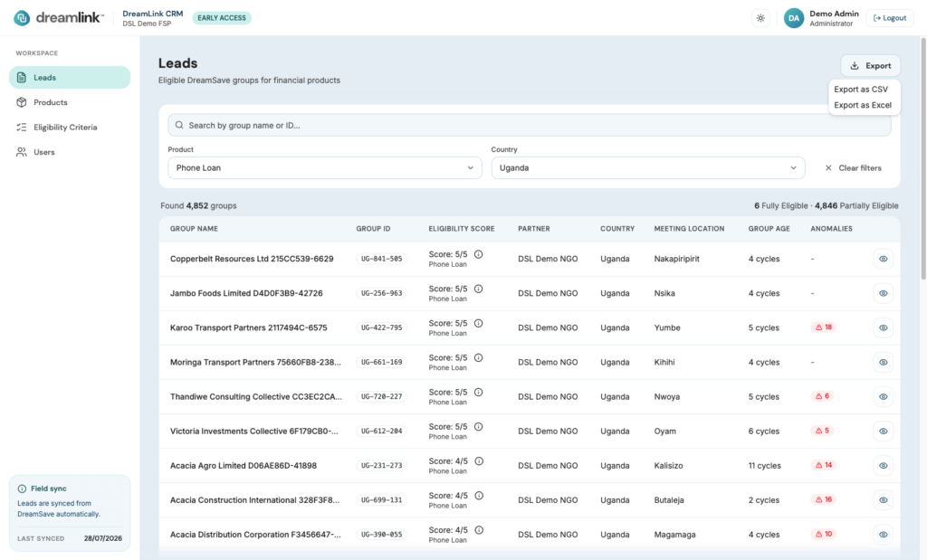The image size is (927, 560).
Task: View Thandiwe Consulting Collective via eye icon
Action: tap(884, 396)
